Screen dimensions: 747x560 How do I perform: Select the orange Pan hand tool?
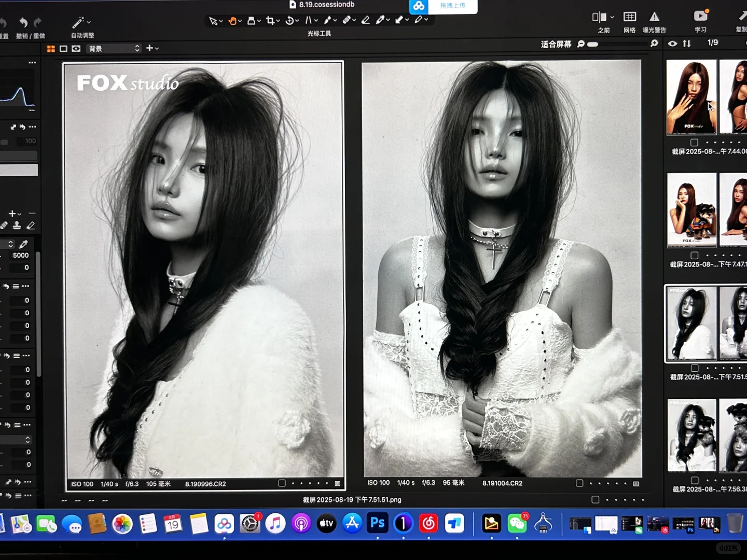233,21
